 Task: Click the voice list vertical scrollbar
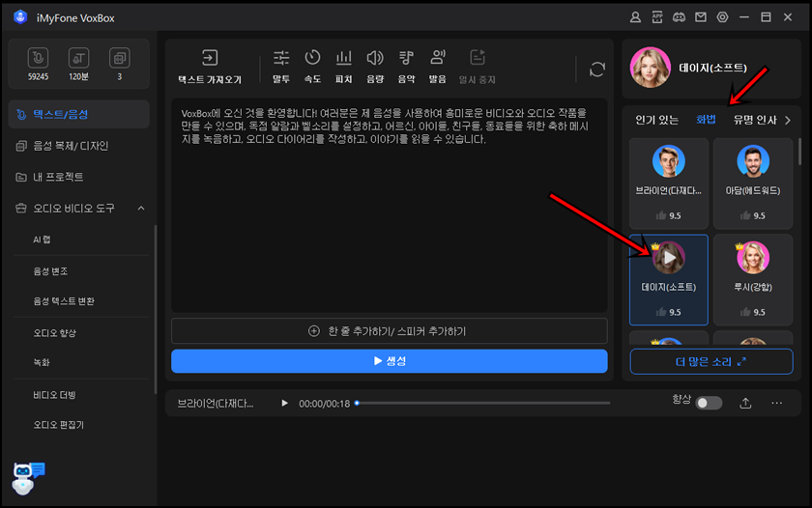[x=799, y=151]
